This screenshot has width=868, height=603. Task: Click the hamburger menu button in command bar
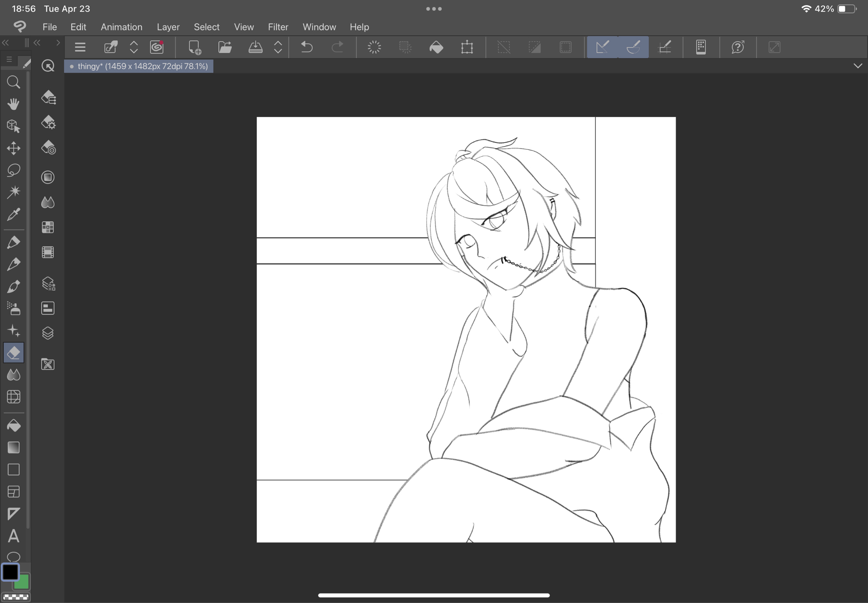pos(80,47)
